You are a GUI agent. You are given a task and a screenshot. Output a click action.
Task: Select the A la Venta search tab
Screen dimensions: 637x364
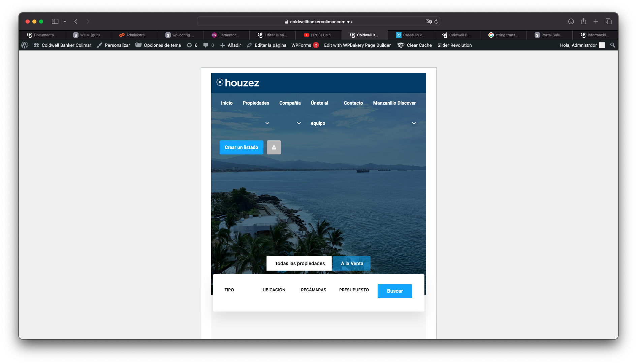point(352,263)
